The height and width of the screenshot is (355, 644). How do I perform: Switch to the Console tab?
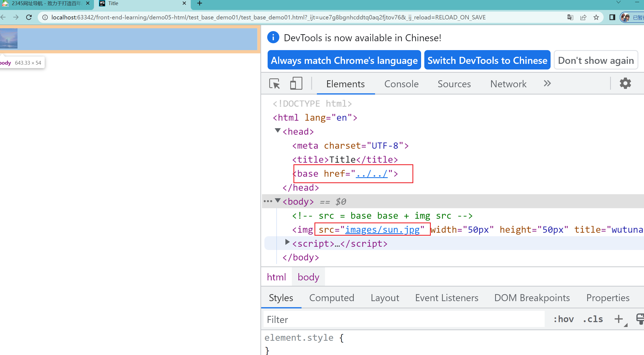tap(401, 84)
